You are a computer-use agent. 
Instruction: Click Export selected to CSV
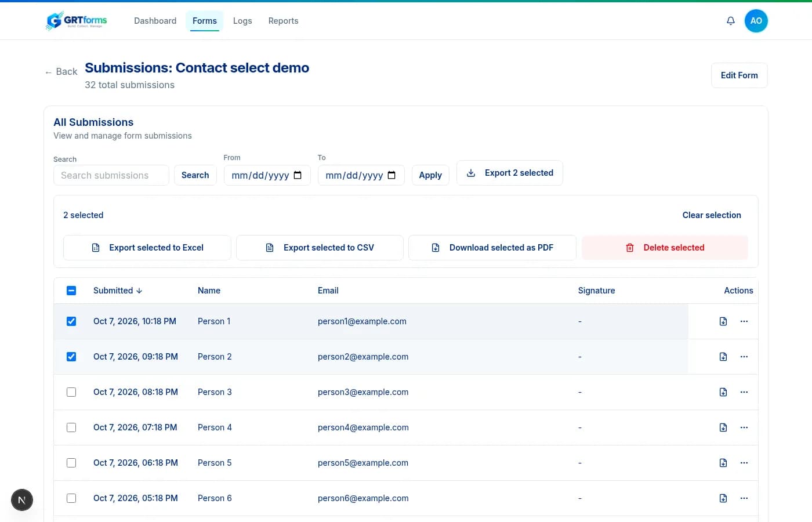(320, 248)
